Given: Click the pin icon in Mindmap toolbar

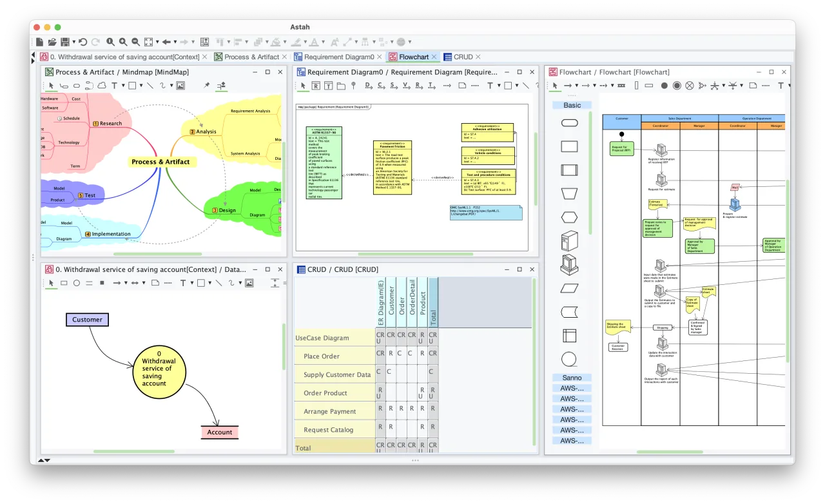Looking at the screenshot, I should click(207, 85).
